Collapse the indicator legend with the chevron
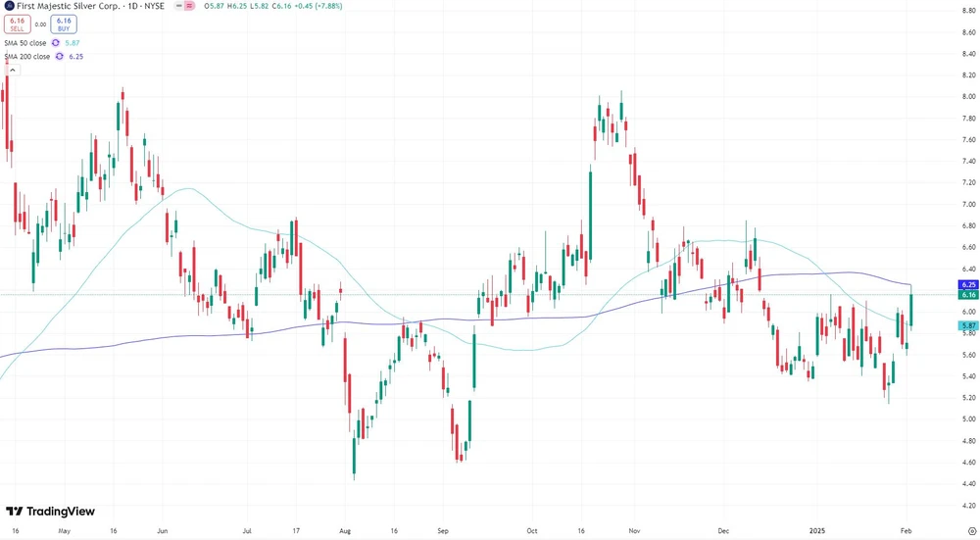This screenshot has width=980, height=540. (12, 71)
